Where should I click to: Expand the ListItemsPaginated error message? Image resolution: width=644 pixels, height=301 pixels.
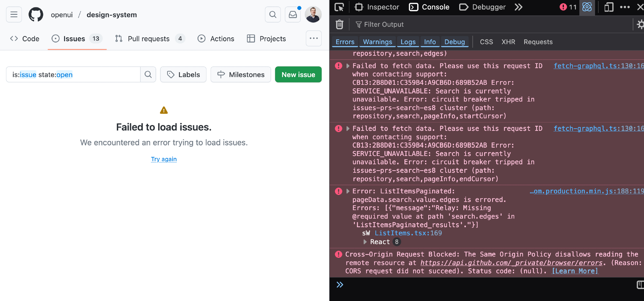pos(348,191)
